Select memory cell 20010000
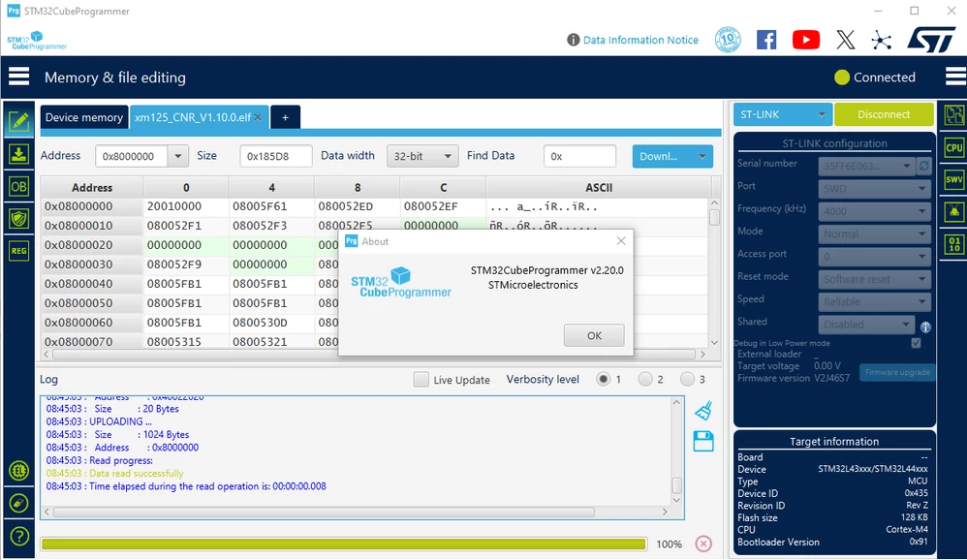 (186, 206)
